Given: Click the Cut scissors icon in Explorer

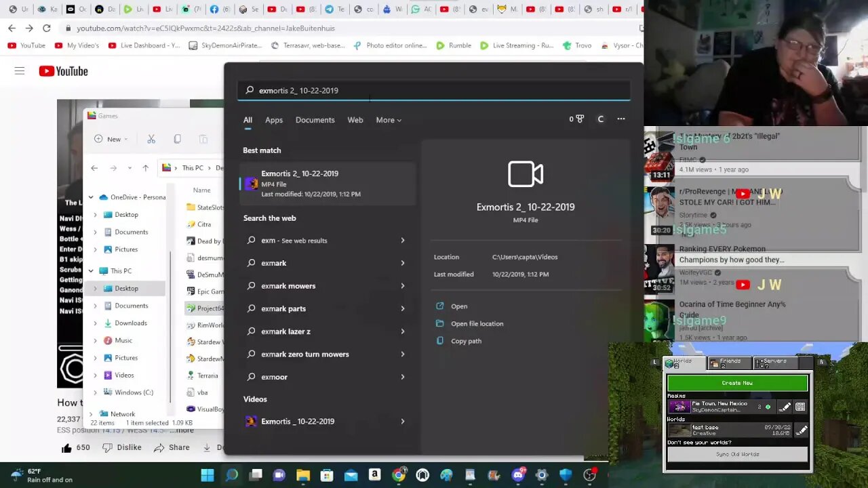Looking at the screenshot, I should (x=151, y=139).
